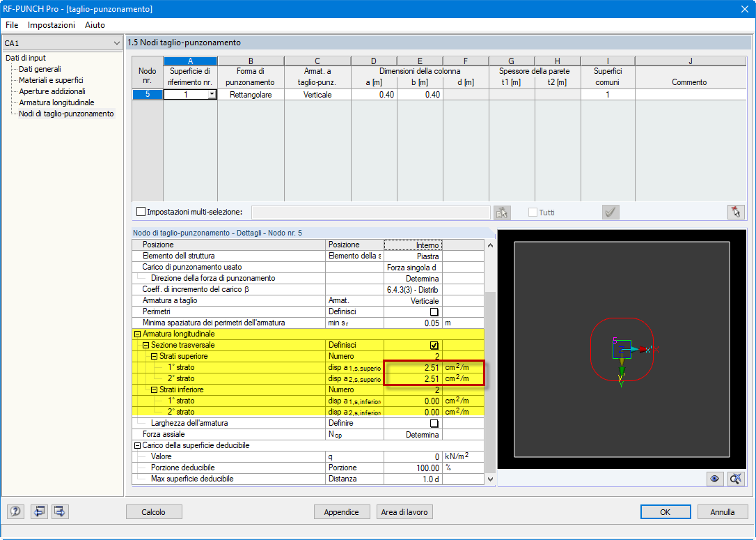Screen dimensions: 756x540
Task: Click the min s r value 0.05
Action: [x=414, y=323]
